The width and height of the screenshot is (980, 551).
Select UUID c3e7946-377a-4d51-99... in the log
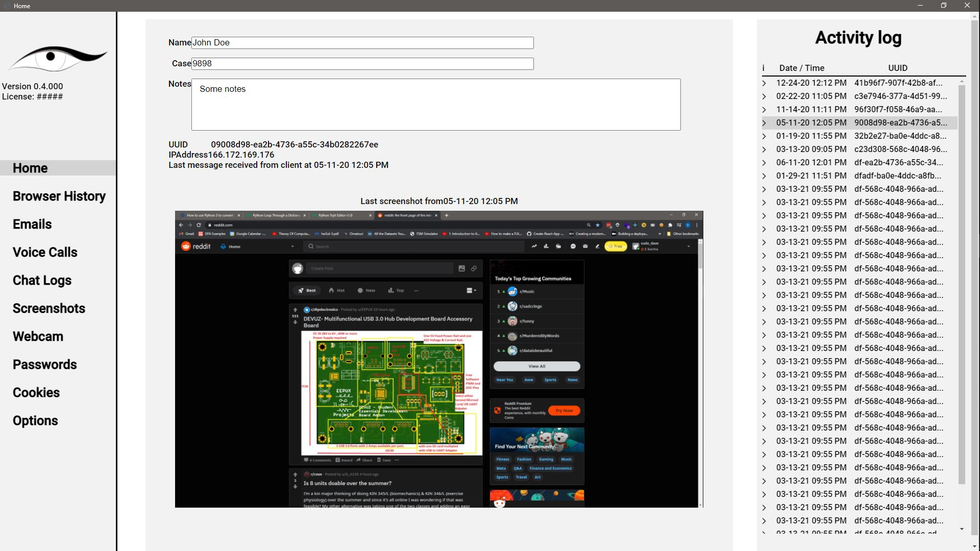(900, 96)
